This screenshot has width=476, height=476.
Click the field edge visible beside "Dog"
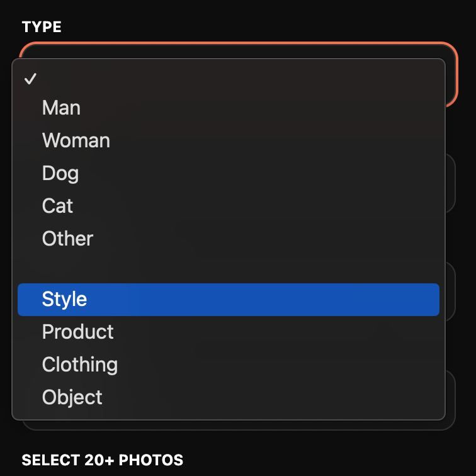coord(450,183)
